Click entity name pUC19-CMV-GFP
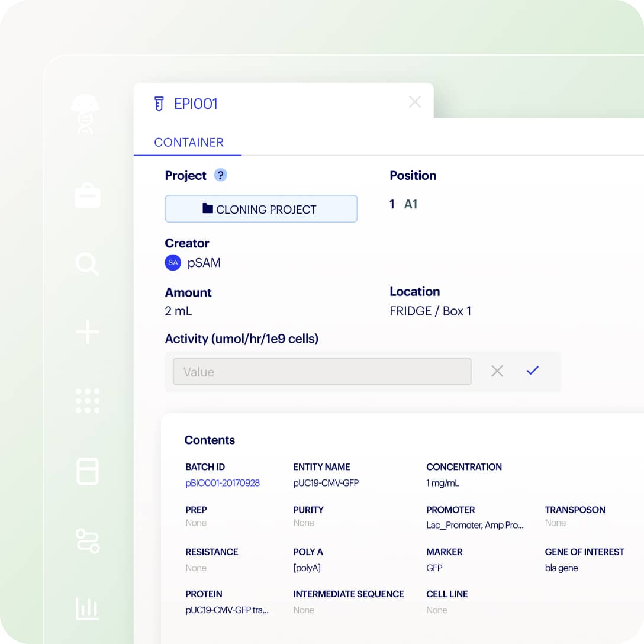644x644 pixels. tap(326, 483)
